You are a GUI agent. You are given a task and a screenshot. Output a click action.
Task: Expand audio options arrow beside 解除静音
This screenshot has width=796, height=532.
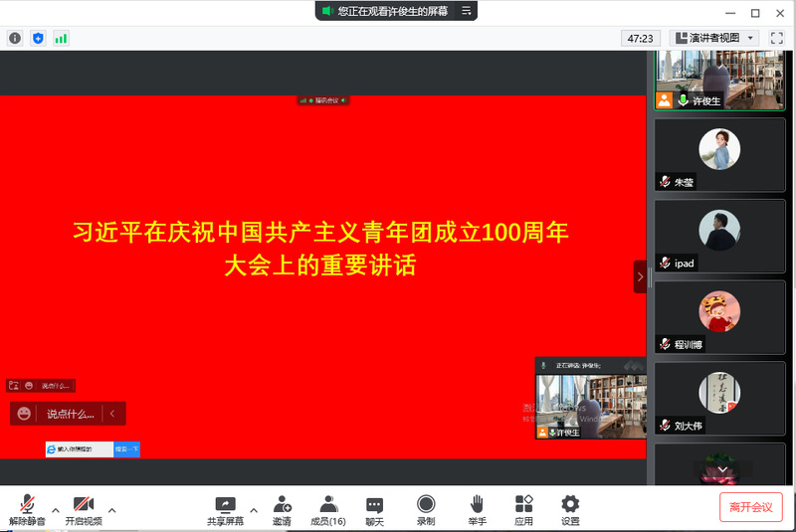55,509
